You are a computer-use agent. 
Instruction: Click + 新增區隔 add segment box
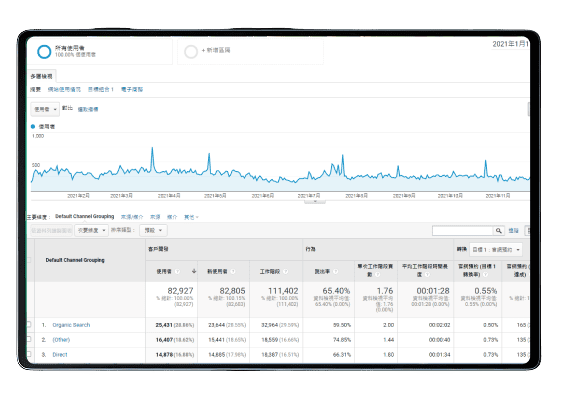tap(250, 52)
